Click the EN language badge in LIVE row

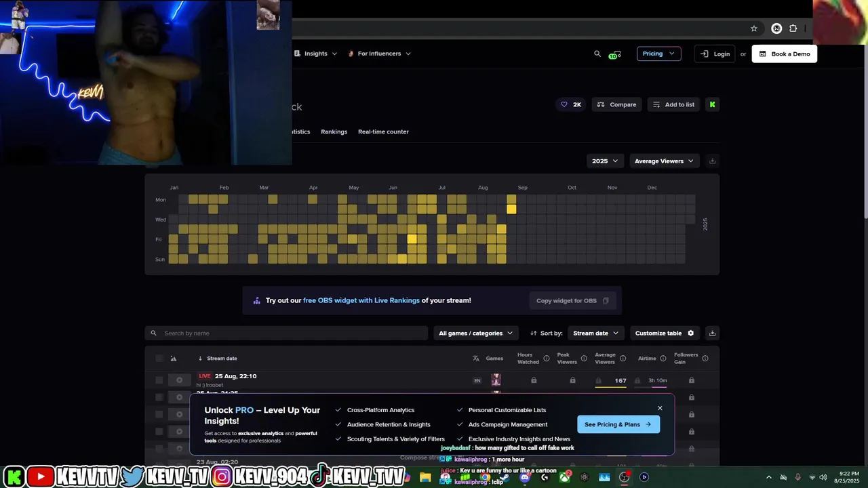click(x=477, y=380)
